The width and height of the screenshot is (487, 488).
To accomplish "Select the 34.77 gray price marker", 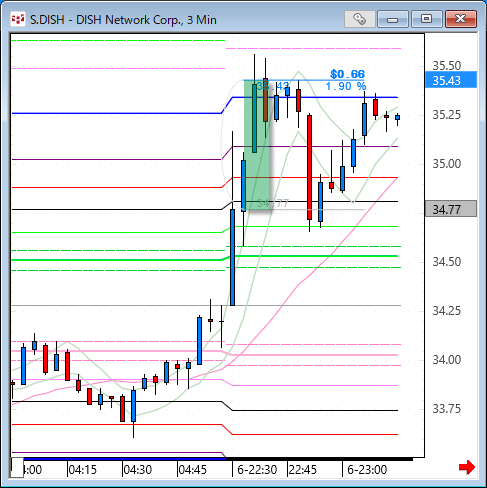I will click(x=451, y=209).
